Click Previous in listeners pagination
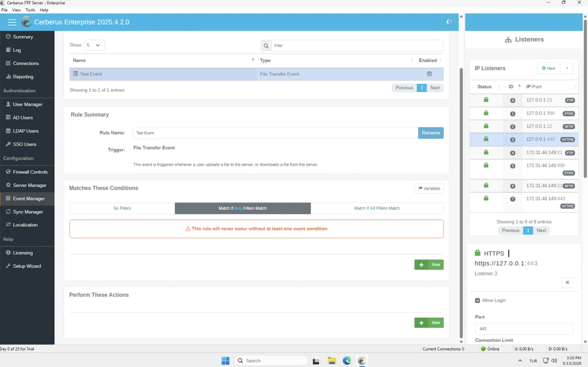The width and height of the screenshot is (588, 367). [511, 230]
